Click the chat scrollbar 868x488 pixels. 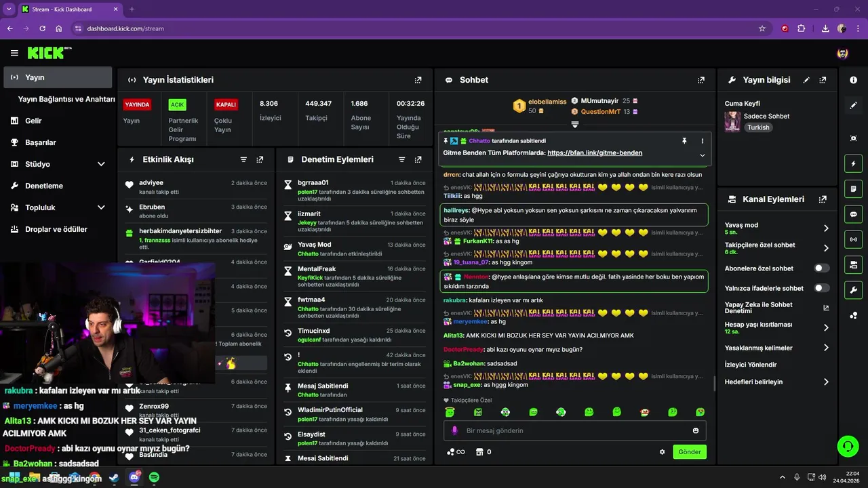pos(714,384)
